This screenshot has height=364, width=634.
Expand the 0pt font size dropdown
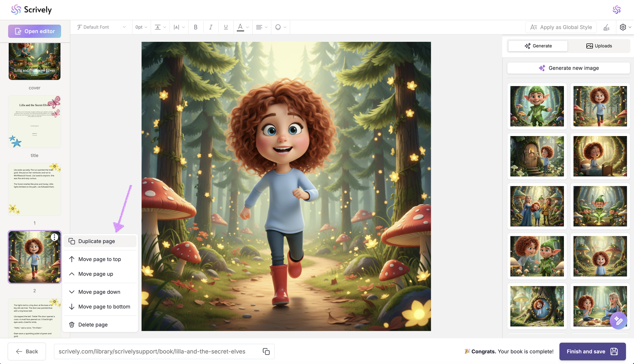[141, 27]
